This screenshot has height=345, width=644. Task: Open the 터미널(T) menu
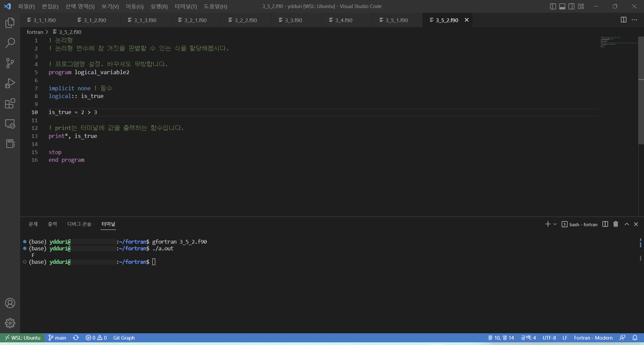tap(186, 6)
